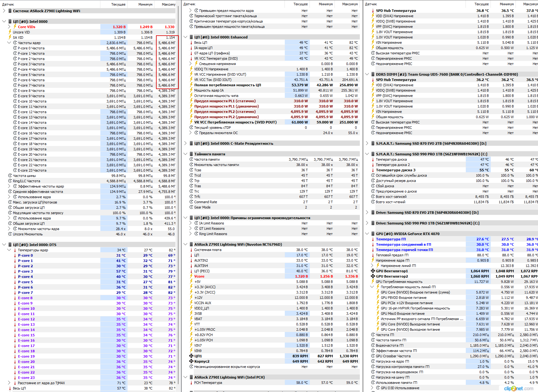Expand the Множители частоты ядра row
The image size is (538, 392).
coord(9,229)
